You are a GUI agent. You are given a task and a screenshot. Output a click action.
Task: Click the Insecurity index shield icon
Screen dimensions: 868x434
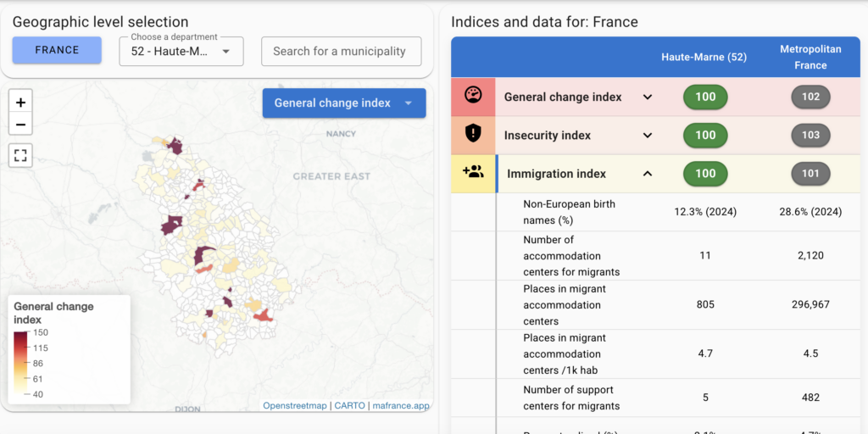click(473, 134)
